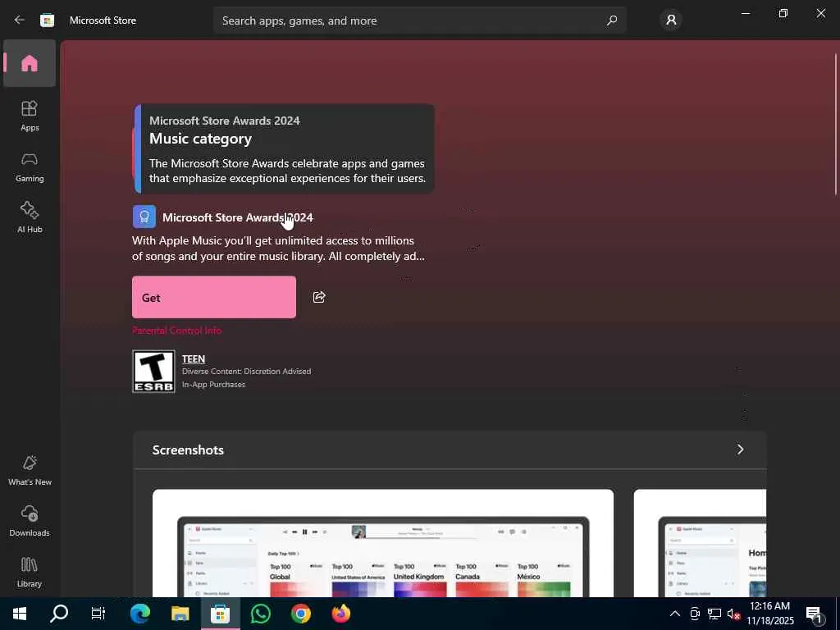The height and width of the screenshot is (630, 840).
Task: Open the notification center icon
Action: pos(814,614)
